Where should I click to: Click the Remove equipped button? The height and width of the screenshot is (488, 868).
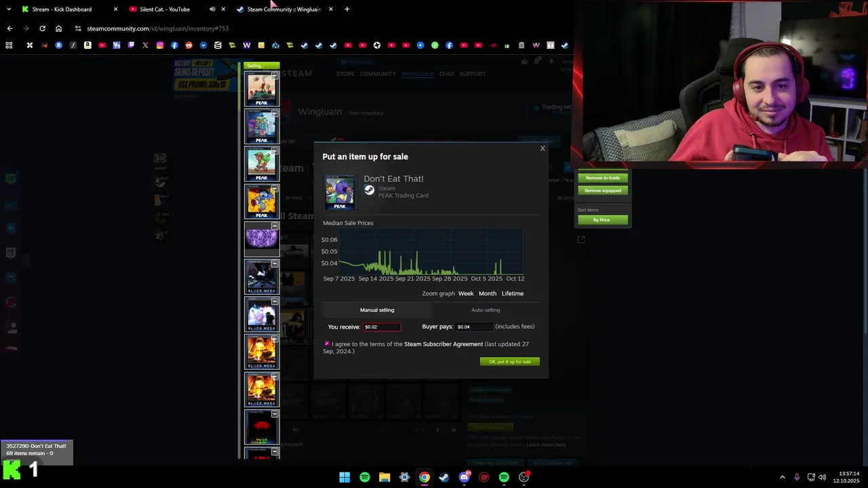click(603, 190)
